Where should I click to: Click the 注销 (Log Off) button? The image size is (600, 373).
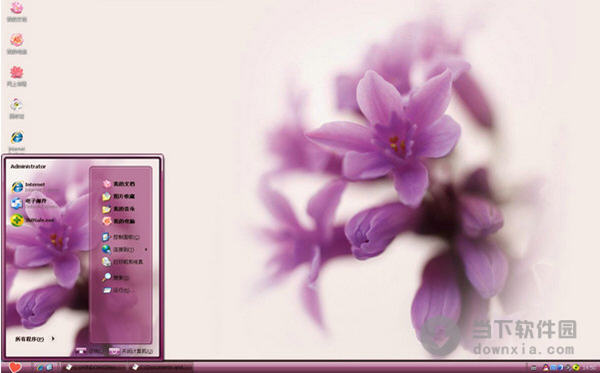pyautogui.click(x=90, y=350)
